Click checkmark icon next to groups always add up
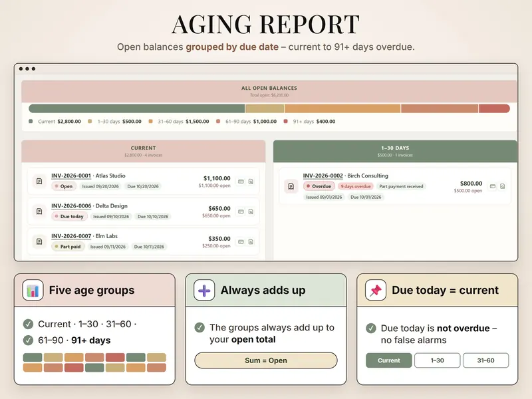The width and height of the screenshot is (532, 399). [x=199, y=327]
